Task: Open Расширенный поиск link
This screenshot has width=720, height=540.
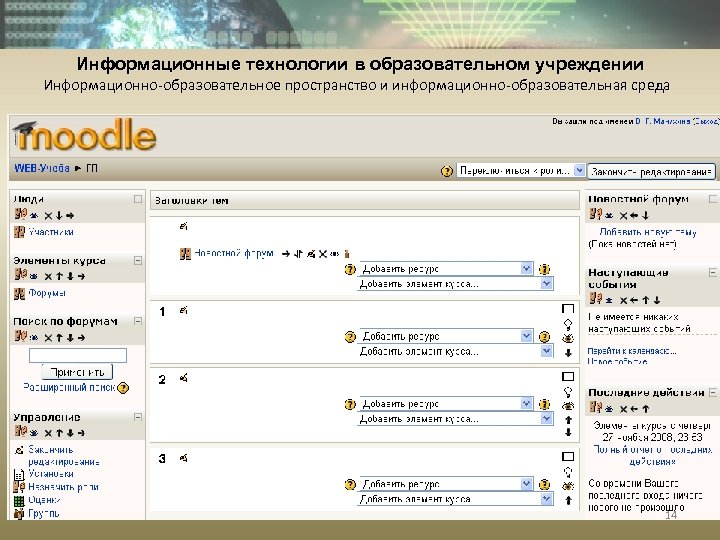Action: pos(69,387)
